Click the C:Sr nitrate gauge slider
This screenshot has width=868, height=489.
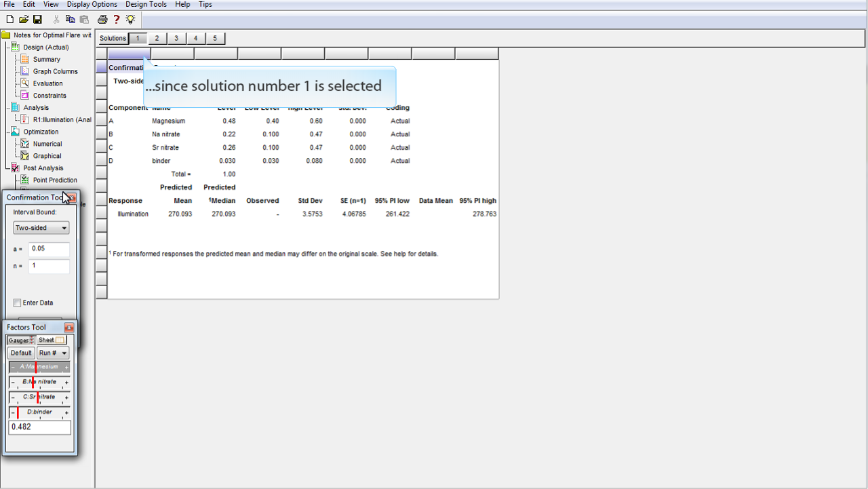click(39, 397)
